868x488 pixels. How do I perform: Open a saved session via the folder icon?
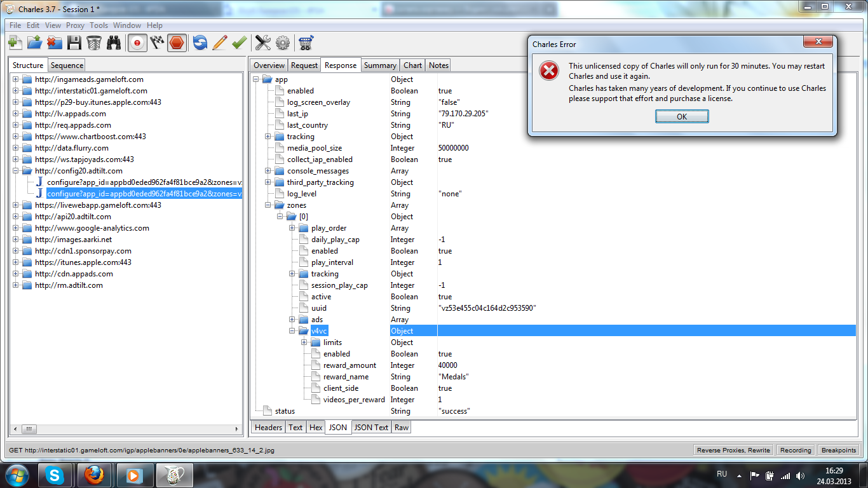coord(35,43)
